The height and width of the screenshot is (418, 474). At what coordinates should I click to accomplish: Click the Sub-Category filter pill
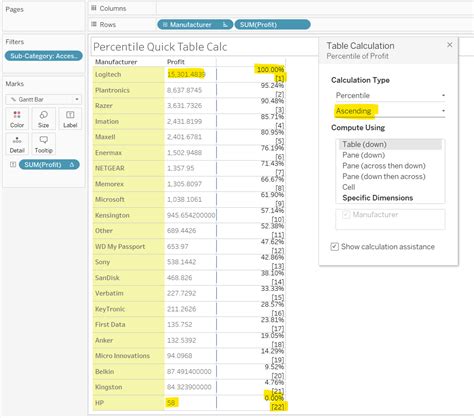click(x=44, y=56)
